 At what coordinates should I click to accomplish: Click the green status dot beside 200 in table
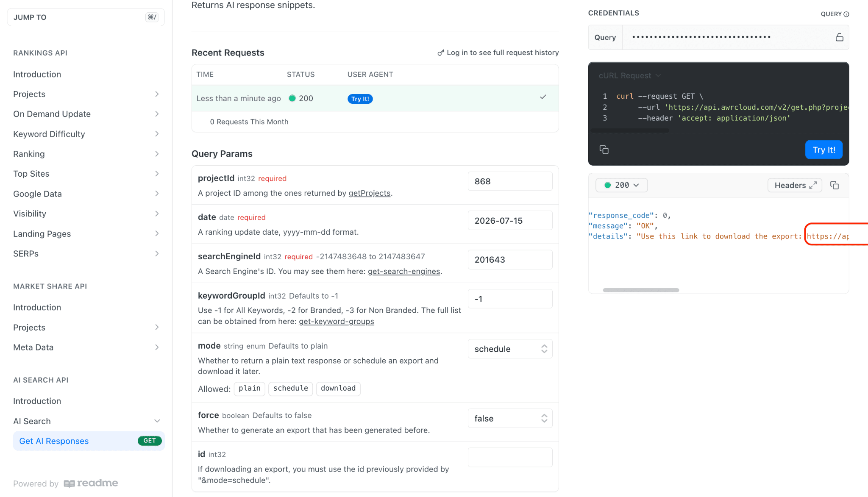(x=292, y=98)
